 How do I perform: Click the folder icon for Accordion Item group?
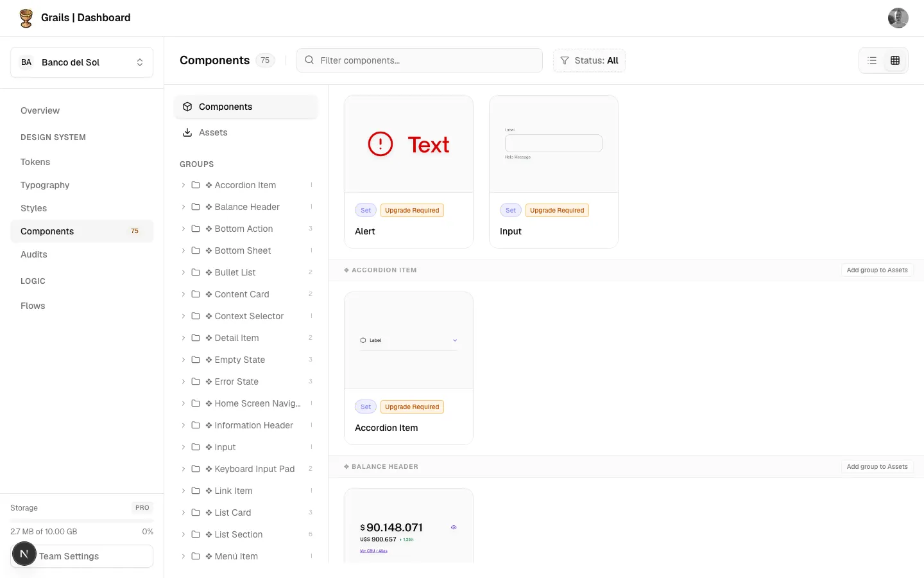(196, 185)
